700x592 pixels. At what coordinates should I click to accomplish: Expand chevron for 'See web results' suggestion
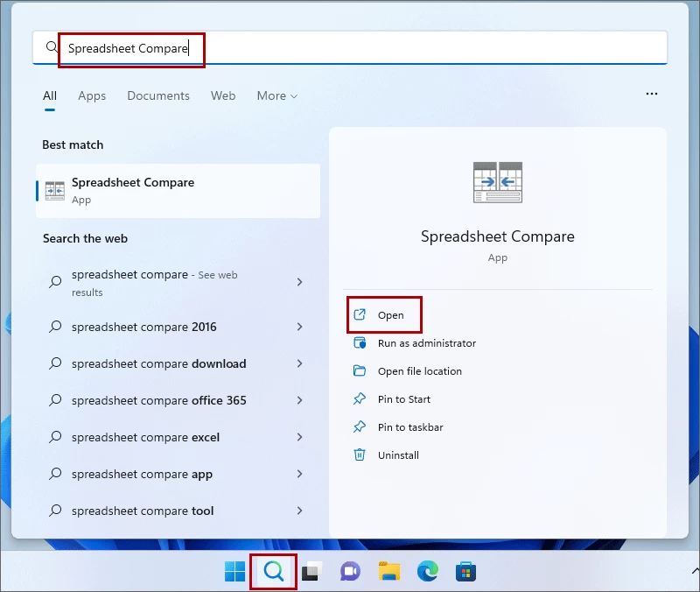299,282
